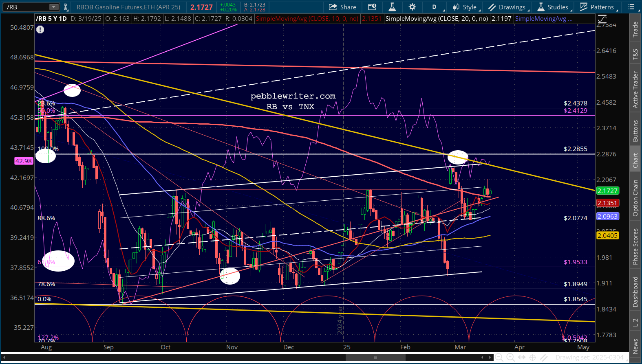Click the drawing tools line icon
This screenshot has width=642, height=364.
(x=544, y=357)
